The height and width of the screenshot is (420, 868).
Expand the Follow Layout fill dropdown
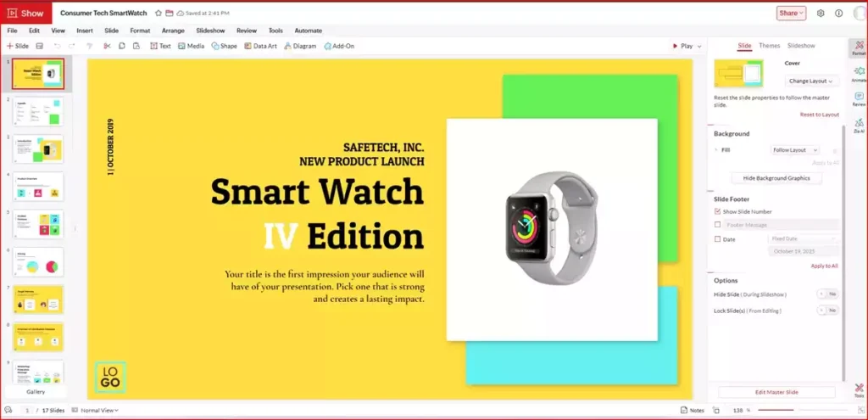pyautogui.click(x=794, y=150)
